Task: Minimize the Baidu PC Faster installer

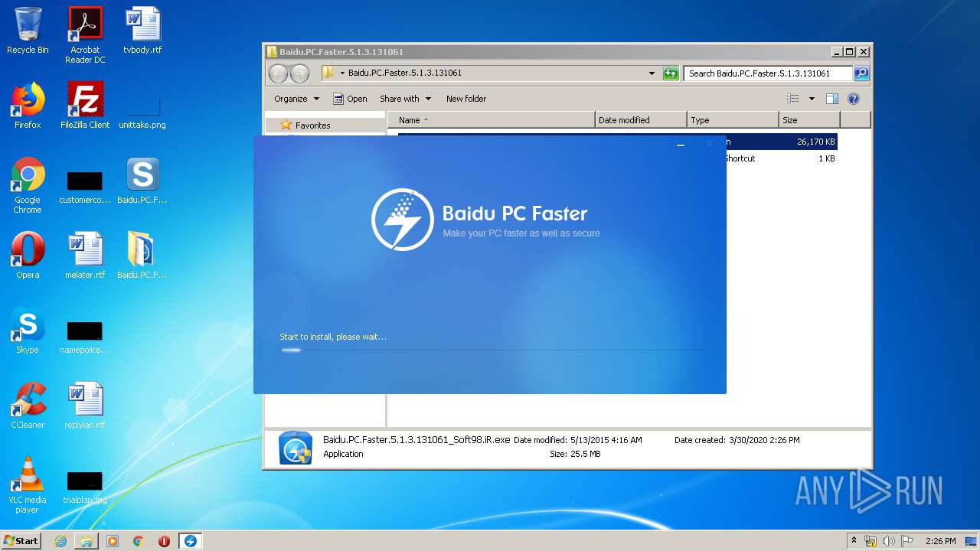Action: pyautogui.click(x=681, y=144)
